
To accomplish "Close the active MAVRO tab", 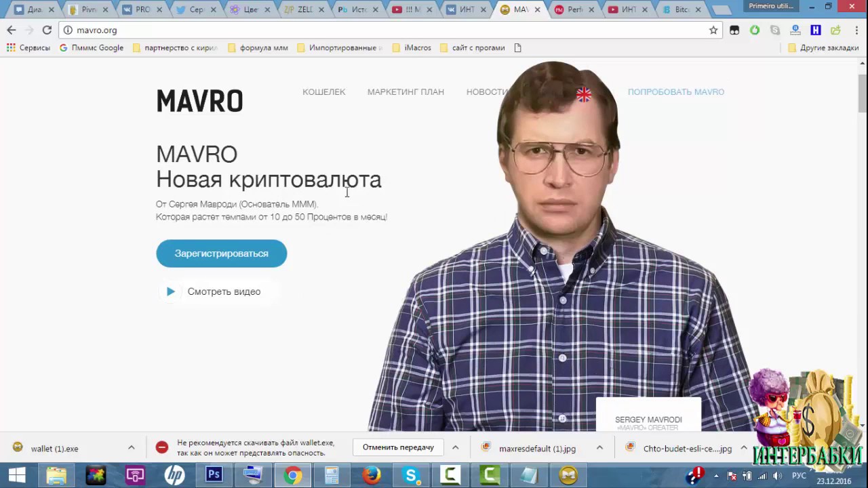I will tap(538, 9).
